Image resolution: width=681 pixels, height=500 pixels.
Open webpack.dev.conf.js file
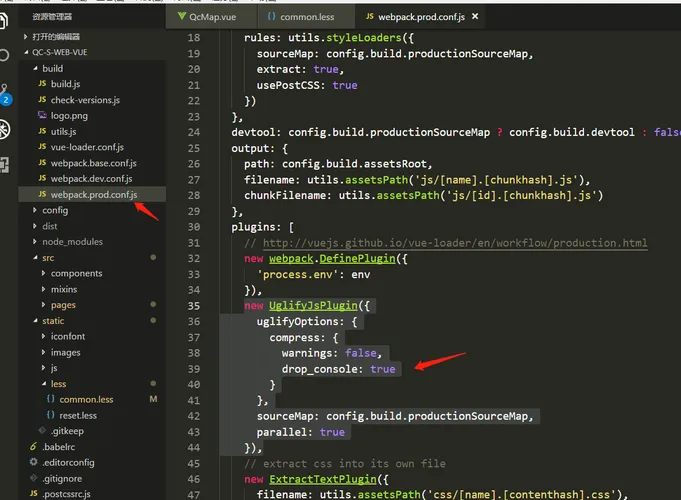[91, 179]
